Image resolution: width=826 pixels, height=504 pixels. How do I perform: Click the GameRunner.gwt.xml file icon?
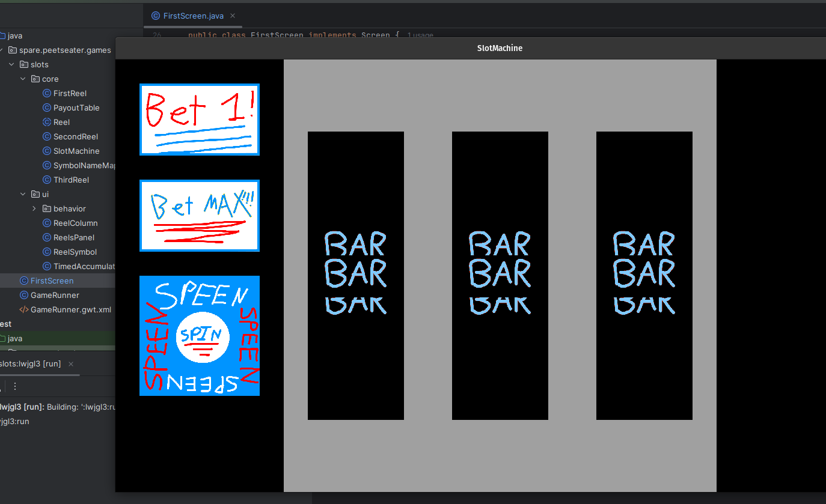(24, 309)
